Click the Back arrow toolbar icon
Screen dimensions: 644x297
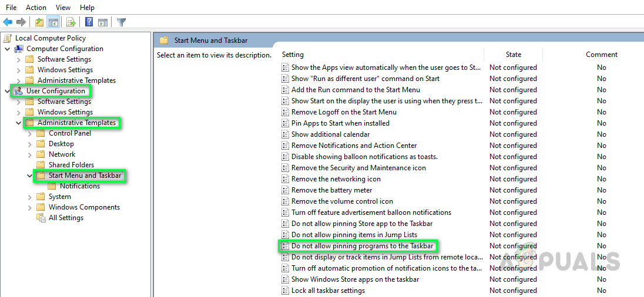[x=8, y=22]
